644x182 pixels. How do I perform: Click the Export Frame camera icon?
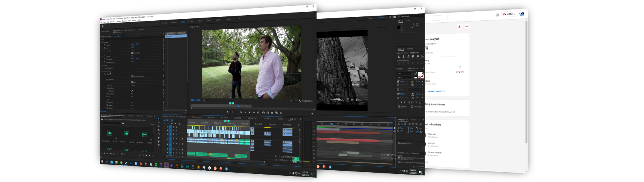(272, 113)
